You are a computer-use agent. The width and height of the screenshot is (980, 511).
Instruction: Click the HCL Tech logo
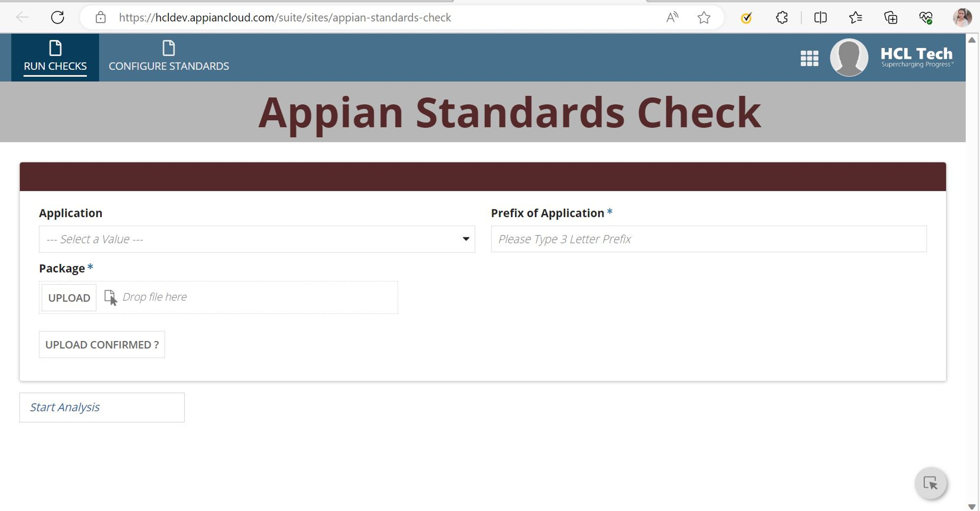[x=917, y=57]
